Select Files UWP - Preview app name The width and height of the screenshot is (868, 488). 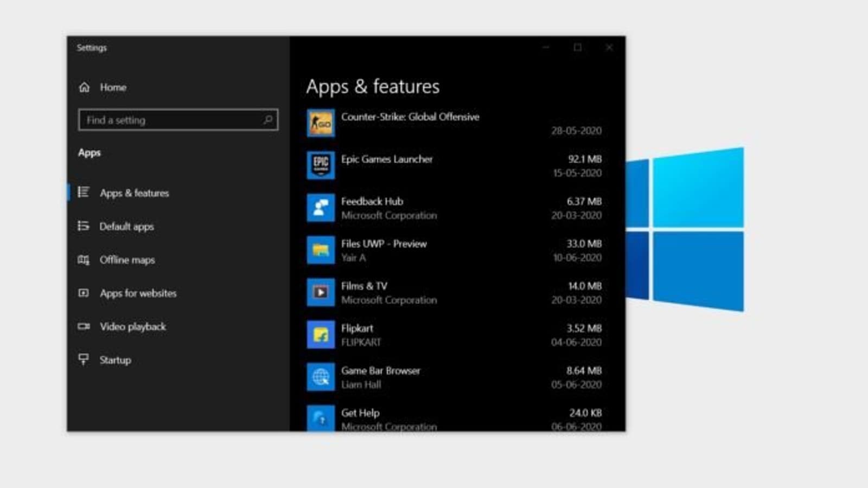tap(384, 243)
